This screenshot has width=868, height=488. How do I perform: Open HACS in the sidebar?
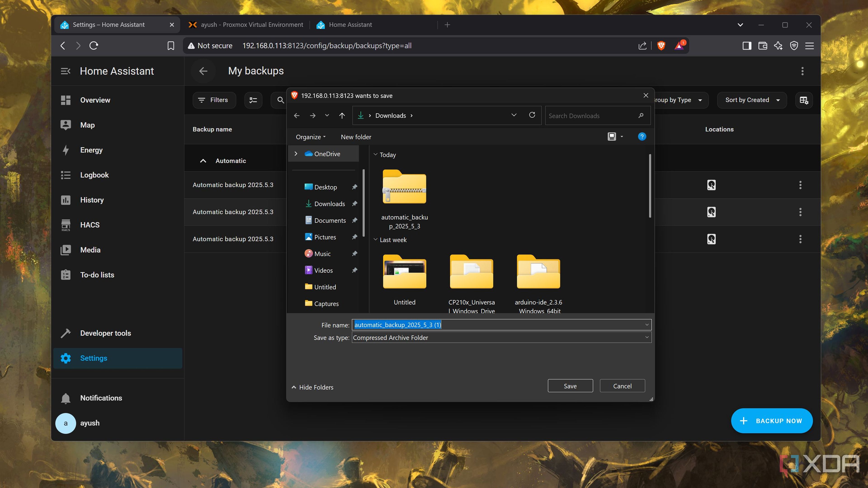(118, 225)
